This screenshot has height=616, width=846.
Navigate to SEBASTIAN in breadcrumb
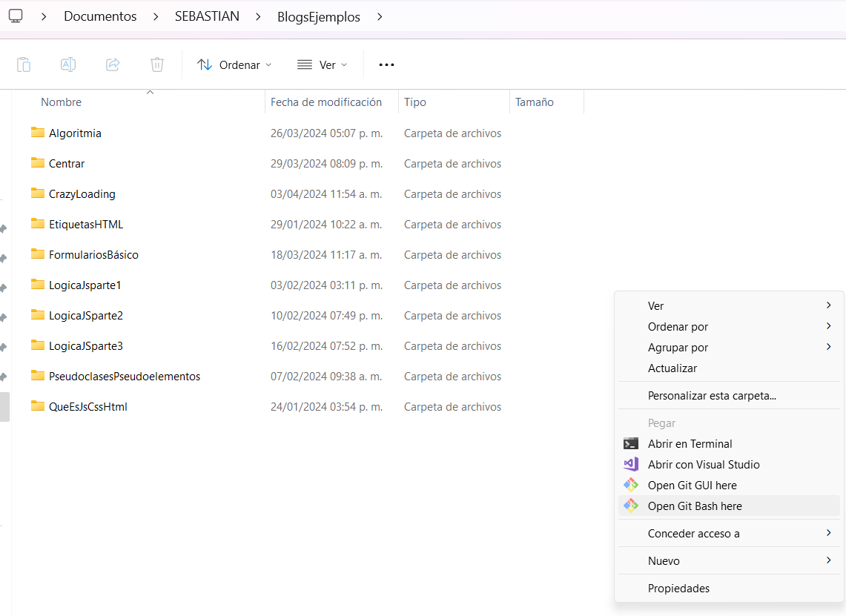pyautogui.click(x=207, y=16)
